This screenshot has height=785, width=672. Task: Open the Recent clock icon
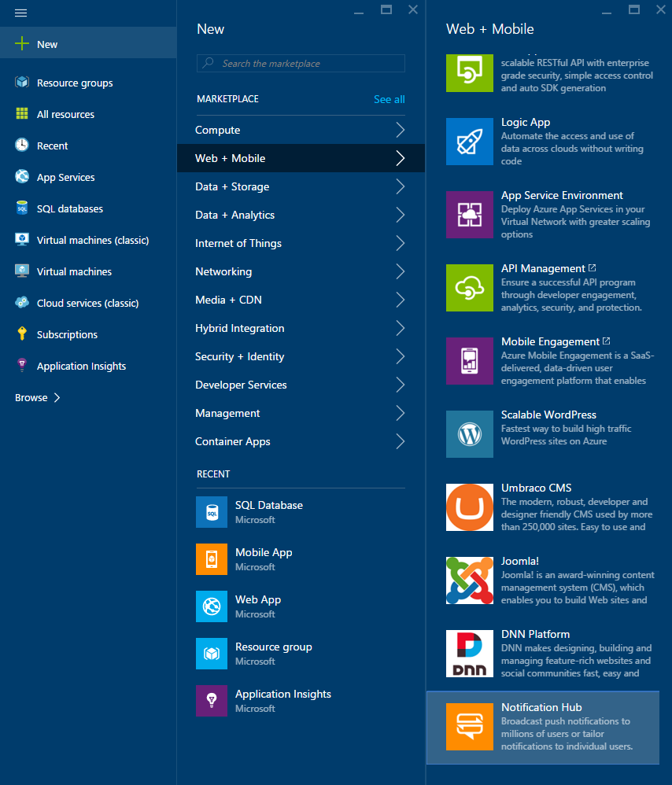22,146
